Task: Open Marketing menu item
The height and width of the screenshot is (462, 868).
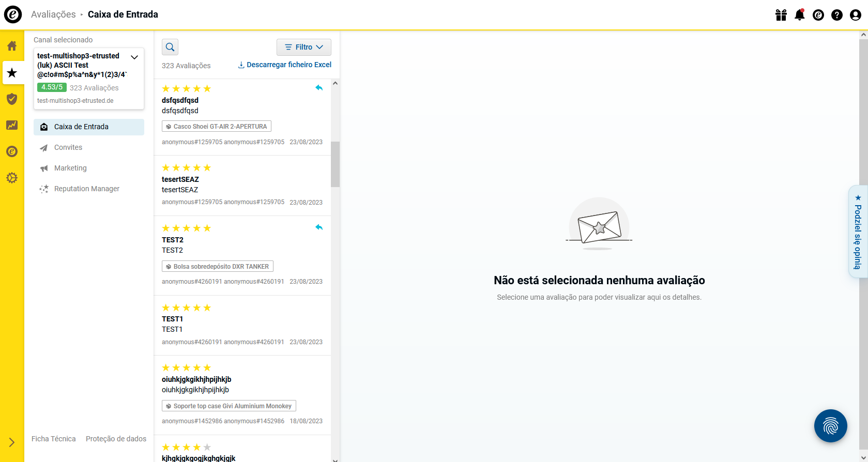Action: 89,168
